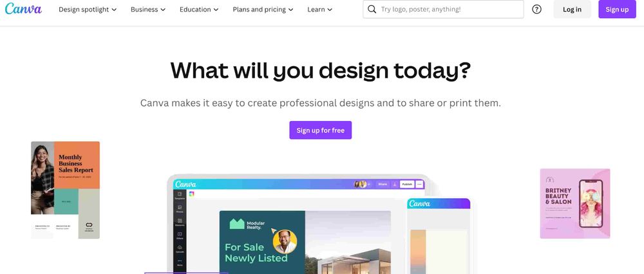Select Elements icon in mockup sidebar
The image size is (644, 274).
click(x=180, y=223)
